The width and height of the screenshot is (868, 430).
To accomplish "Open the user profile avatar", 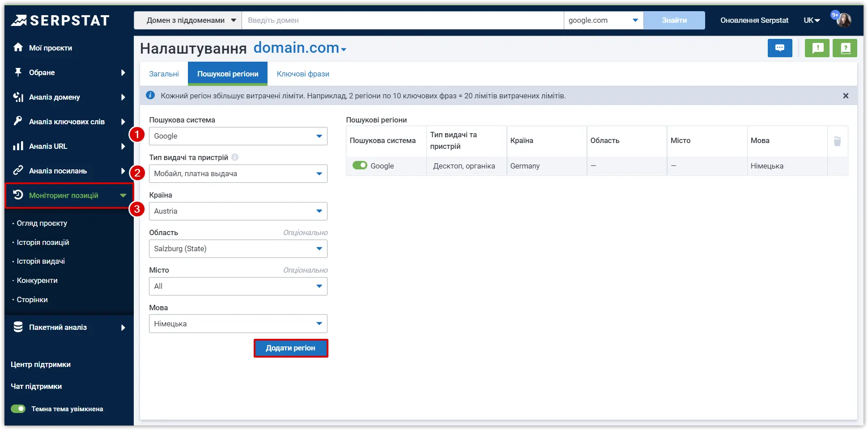I will pyautogui.click(x=844, y=20).
